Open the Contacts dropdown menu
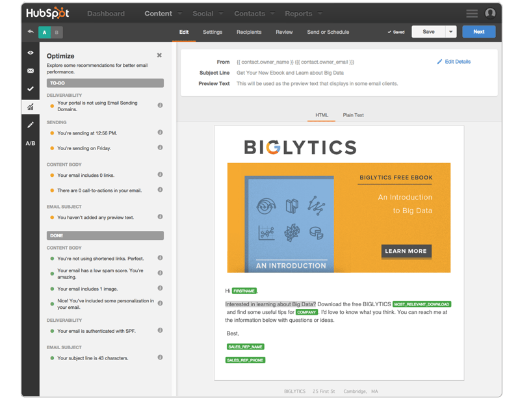This screenshot has width=520, height=420. [x=254, y=14]
